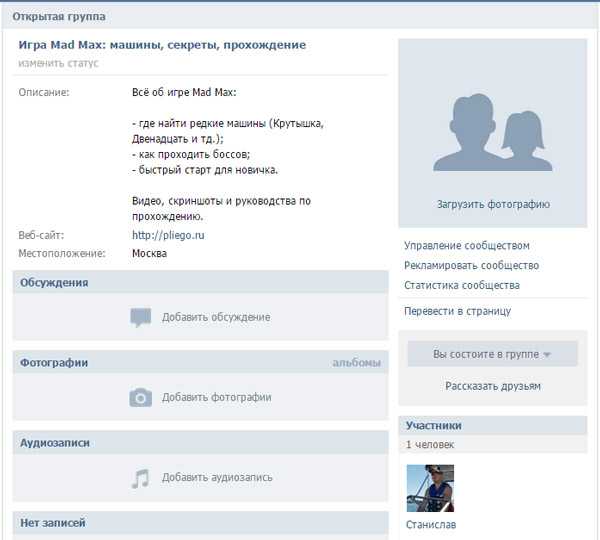Click the music note icon
Viewport: 600px width, 540px height.
point(140,478)
